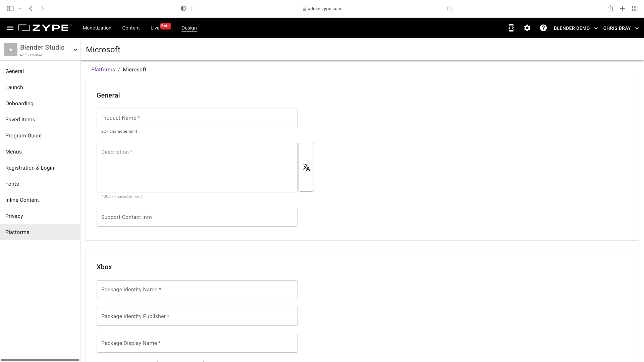The height and width of the screenshot is (362, 644).
Task: Open the Live Beta menu
Action: (x=161, y=27)
